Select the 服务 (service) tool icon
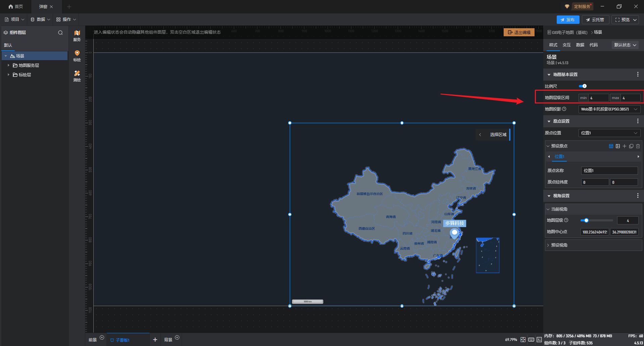The width and height of the screenshot is (644, 346). tap(77, 35)
